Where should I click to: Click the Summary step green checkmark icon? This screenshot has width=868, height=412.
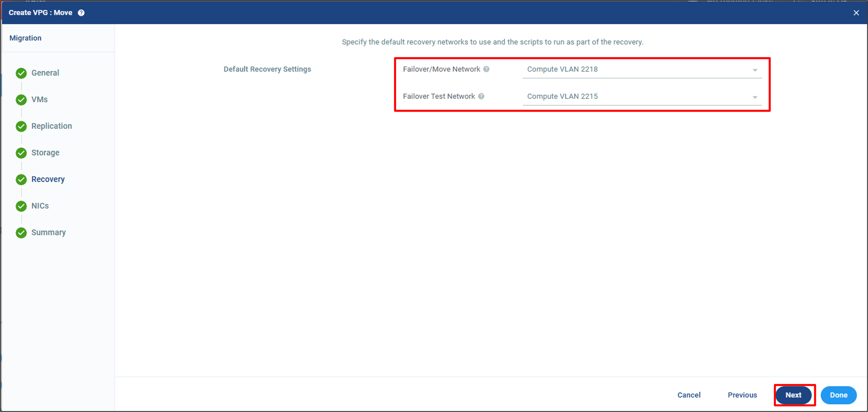point(21,233)
